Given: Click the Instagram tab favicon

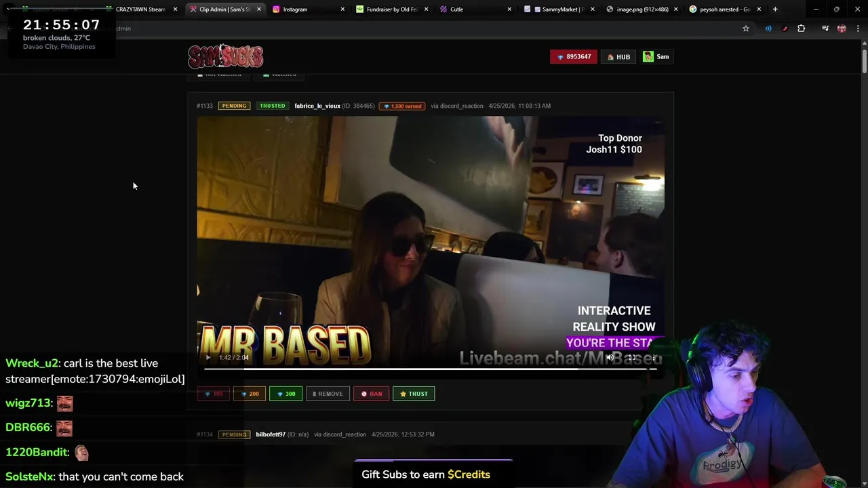Looking at the screenshot, I should (x=276, y=9).
